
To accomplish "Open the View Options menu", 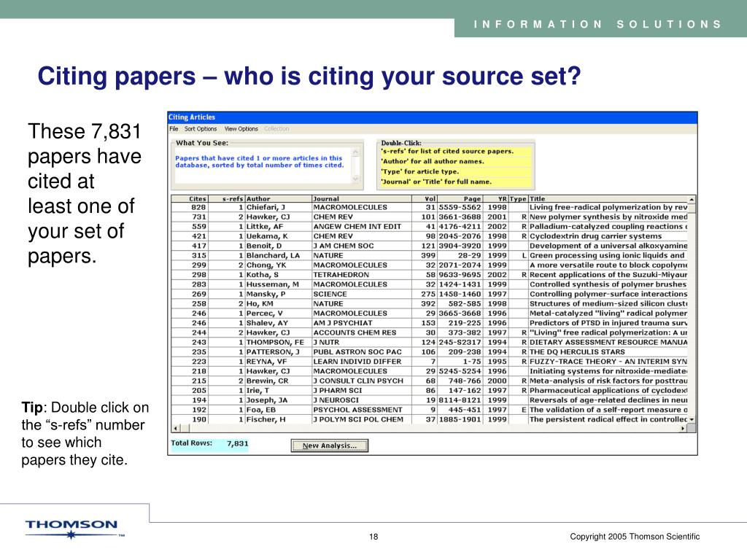I will click(241, 129).
